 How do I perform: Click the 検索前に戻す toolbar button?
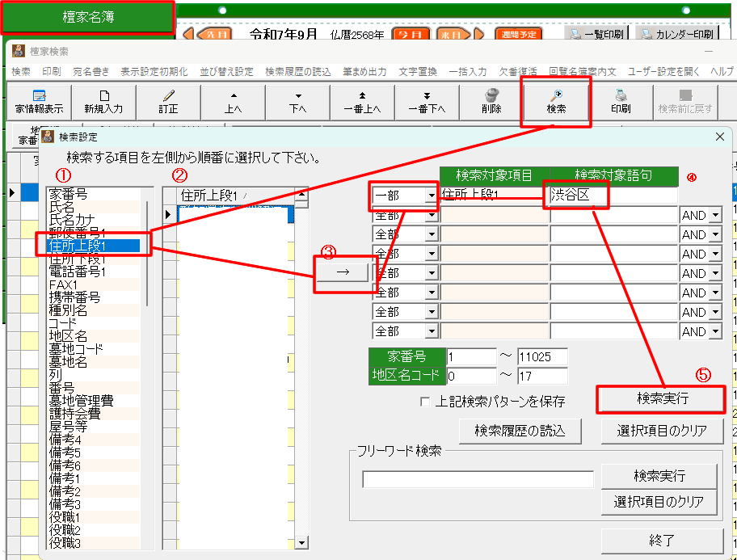click(x=685, y=102)
